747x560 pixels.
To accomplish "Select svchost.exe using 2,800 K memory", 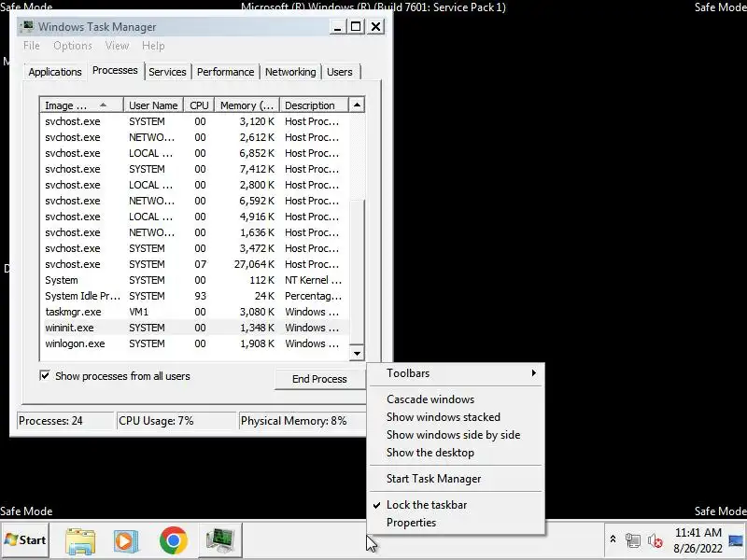I will pos(194,185).
